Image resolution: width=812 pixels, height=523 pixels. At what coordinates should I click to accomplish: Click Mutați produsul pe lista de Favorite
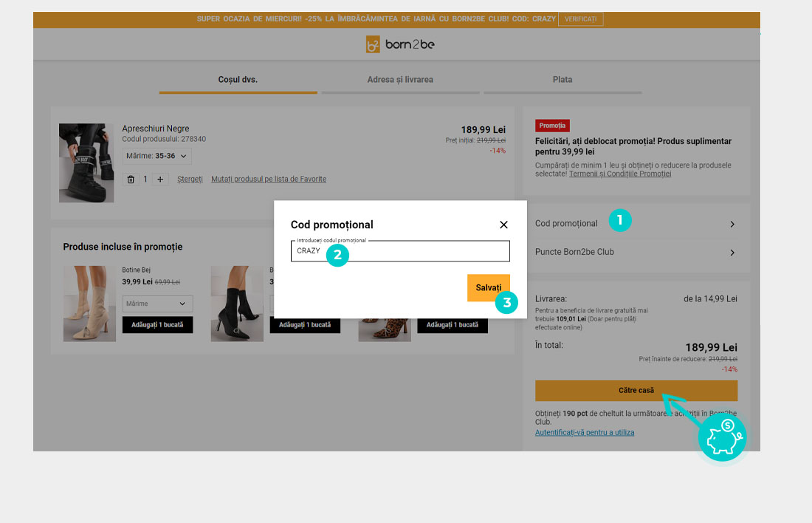tap(269, 180)
